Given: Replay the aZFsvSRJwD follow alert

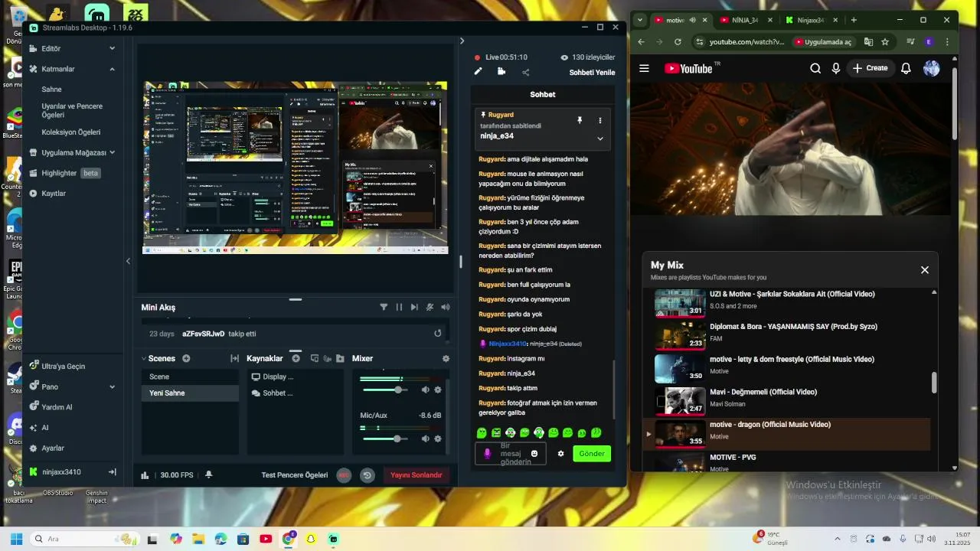Looking at the screenshot, I should [x=438, y=334].
